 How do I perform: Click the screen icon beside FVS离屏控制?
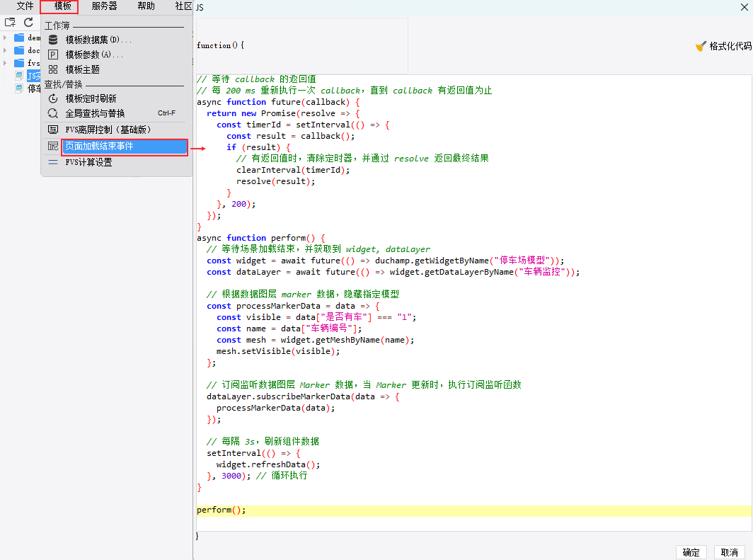point(53,130)
